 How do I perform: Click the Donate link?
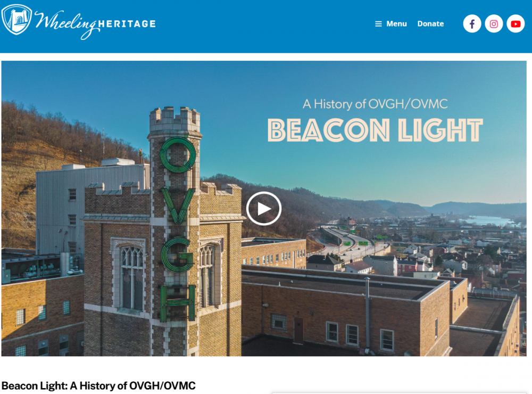[430, 24]
